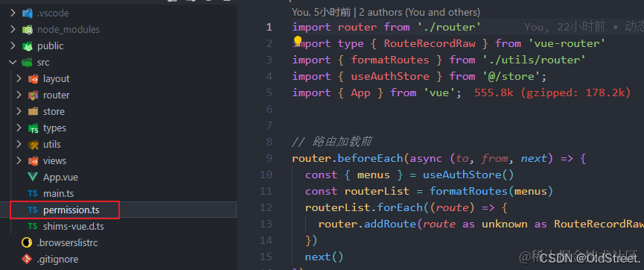644x270 pixels.
Task: Click the store folder icon
Action: 33,112
